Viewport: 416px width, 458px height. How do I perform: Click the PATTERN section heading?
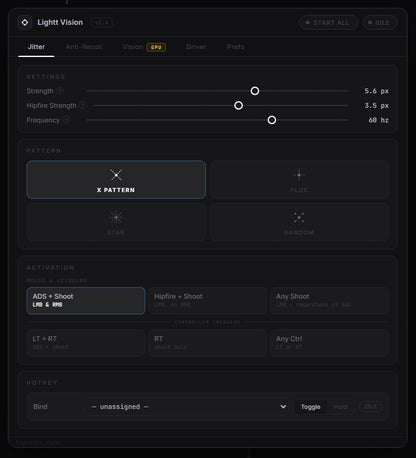(44, 151)
